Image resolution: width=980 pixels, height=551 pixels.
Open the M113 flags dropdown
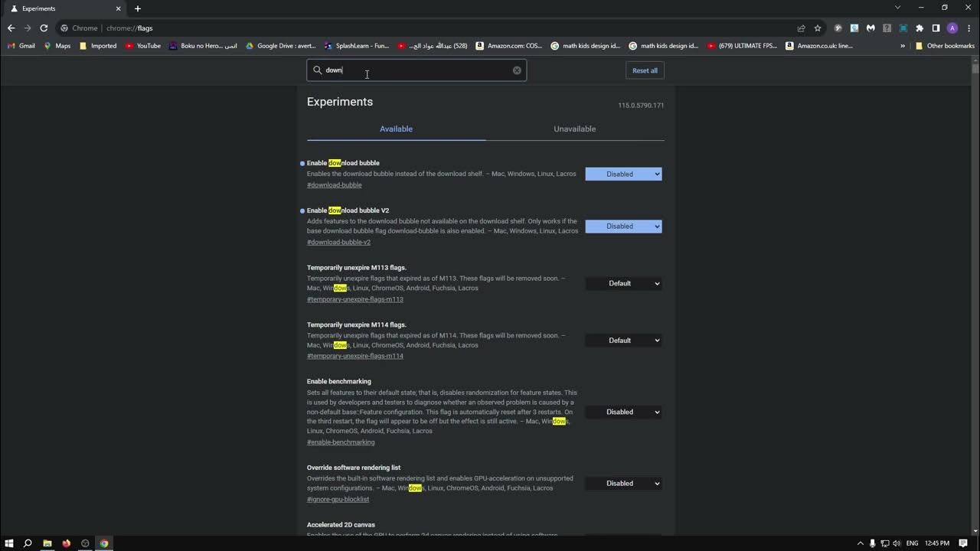pyautogui.click(x=623, y=283)
